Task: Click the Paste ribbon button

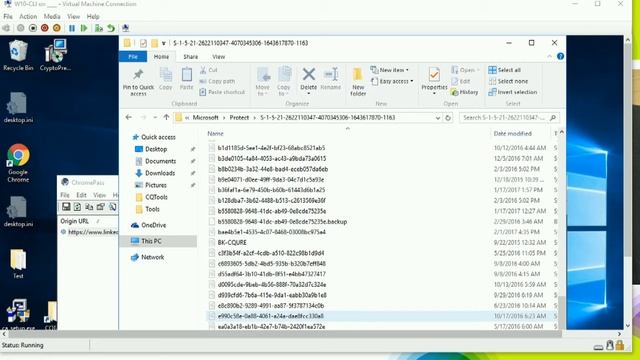Action: tap(187, 79)
